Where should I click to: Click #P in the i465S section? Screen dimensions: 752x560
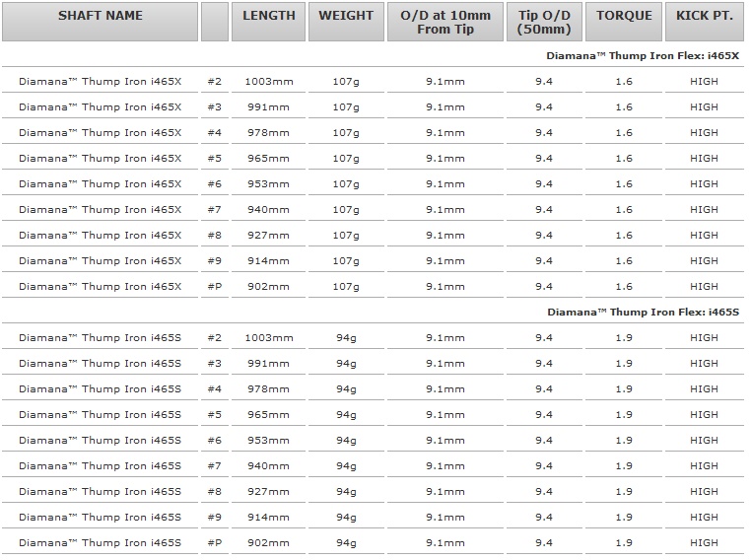pos(215,543)
